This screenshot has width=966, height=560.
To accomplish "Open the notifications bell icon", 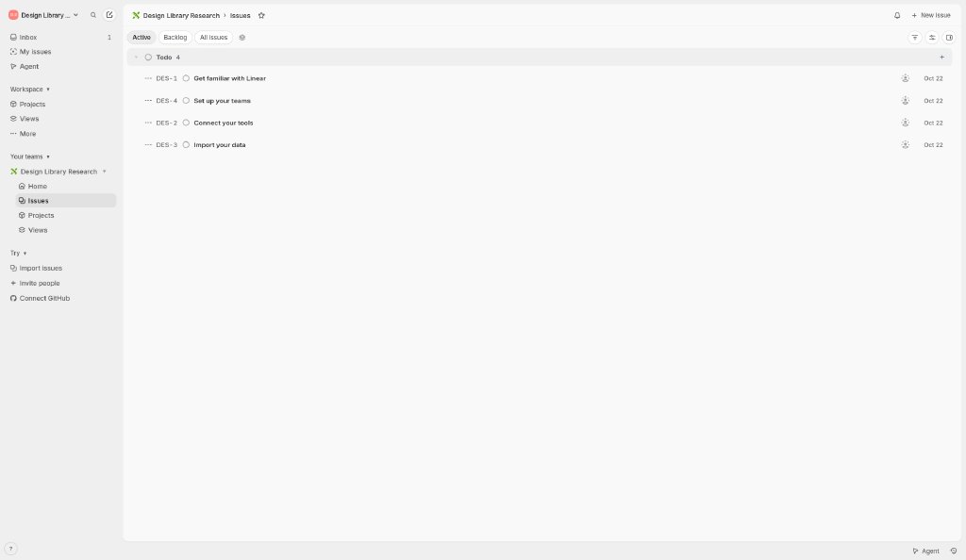I will click(x=897, y=15).
